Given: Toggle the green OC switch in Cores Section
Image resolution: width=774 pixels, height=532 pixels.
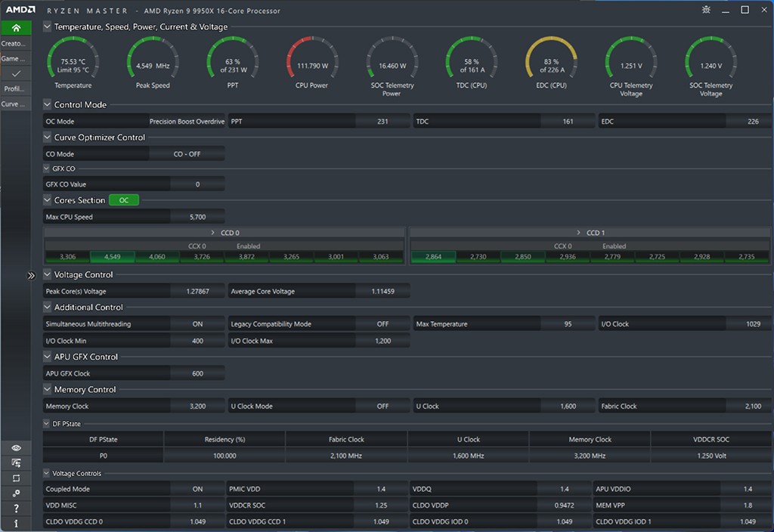Looking at the screenshot, I should point(124,200).
